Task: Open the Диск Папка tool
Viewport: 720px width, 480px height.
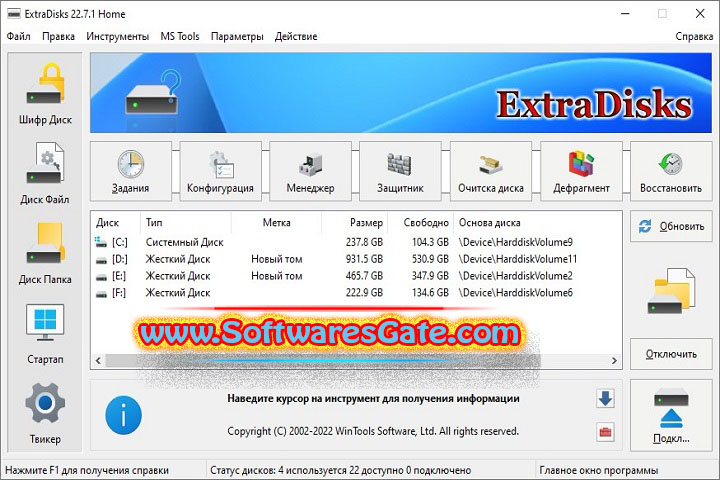Action: [45, 253]
